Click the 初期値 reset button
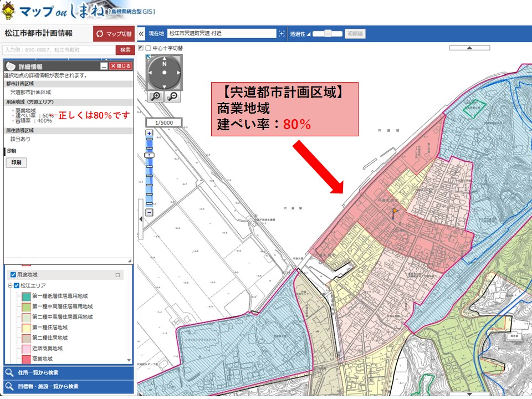Viewport: 532px width, 399px height. tap(355, 34)
